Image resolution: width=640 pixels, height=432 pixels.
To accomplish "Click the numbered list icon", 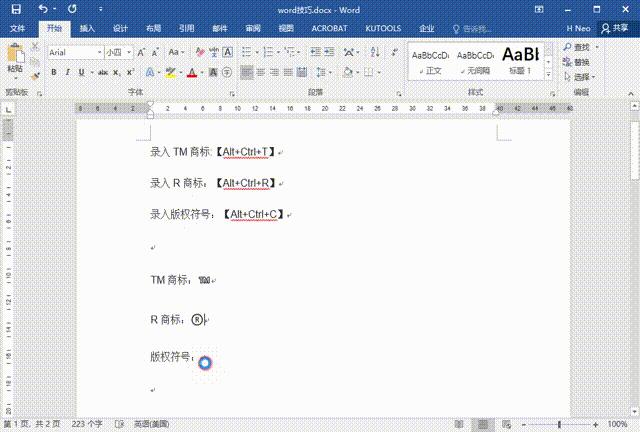I will [268, 52].
